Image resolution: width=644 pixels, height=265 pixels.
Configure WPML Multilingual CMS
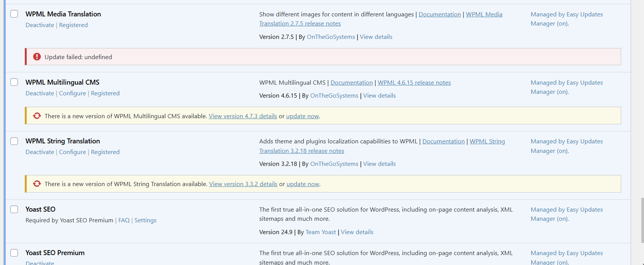click(x=72, y=93)
